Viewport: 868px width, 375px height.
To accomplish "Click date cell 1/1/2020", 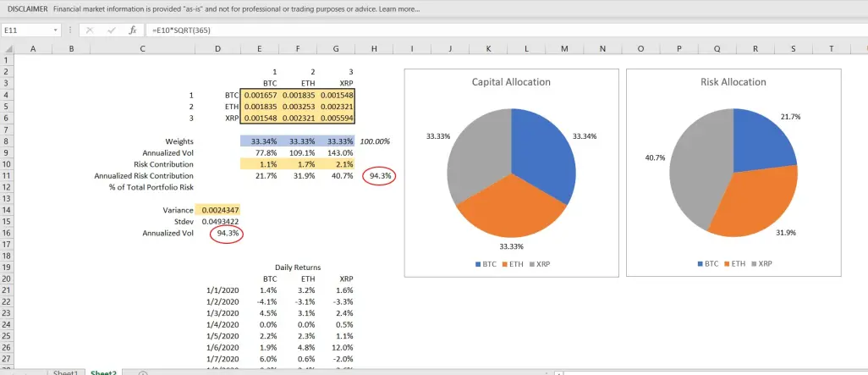I will coord(222,290).
